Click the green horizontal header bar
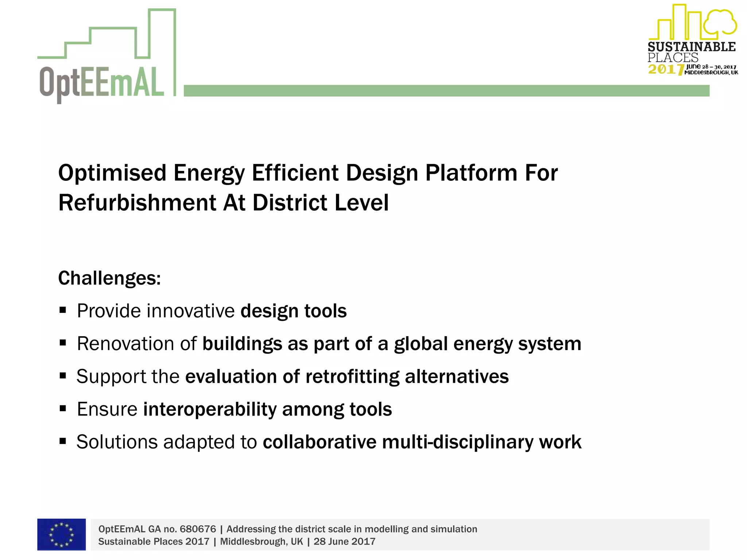 (x=446, y=91)
